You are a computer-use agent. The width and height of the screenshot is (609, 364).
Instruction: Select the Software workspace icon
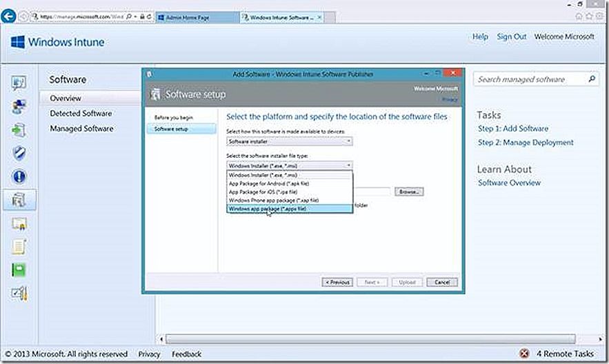pos(19,200)
